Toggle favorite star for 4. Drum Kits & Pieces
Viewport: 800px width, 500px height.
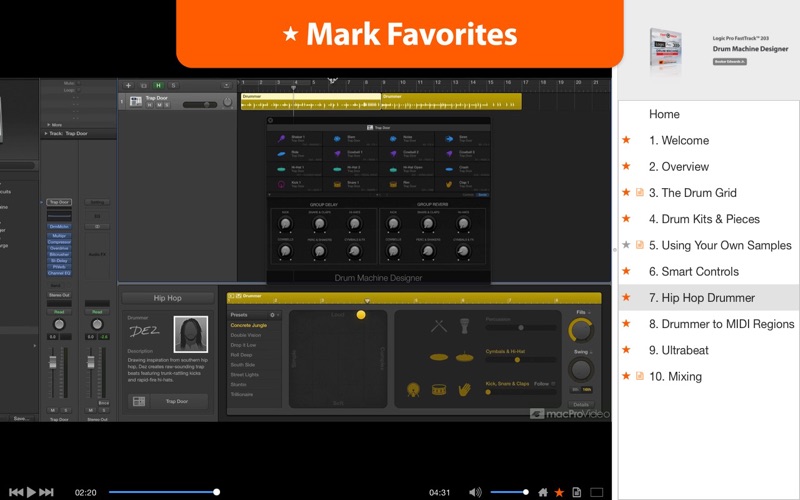[626, 218]
